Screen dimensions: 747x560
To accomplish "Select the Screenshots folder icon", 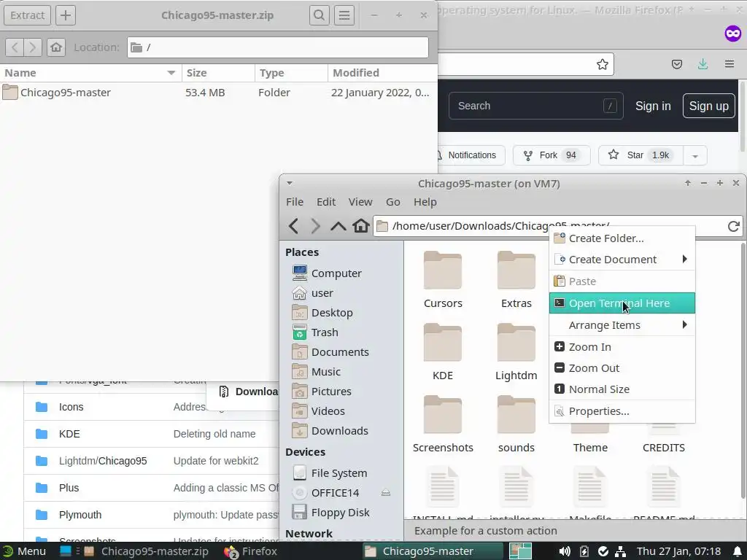I will [x=443, y=415].
